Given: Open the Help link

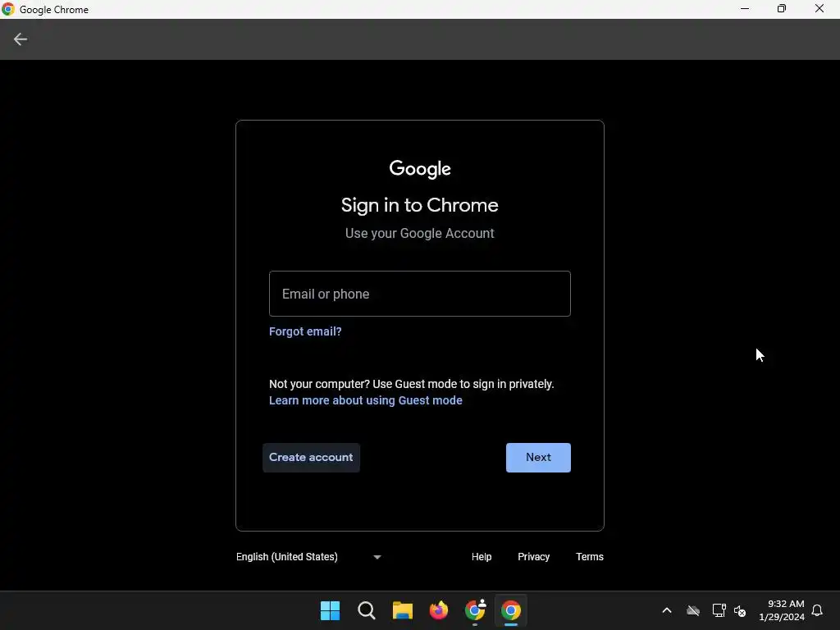Looking at the screenshot, I should coord(481,557).
